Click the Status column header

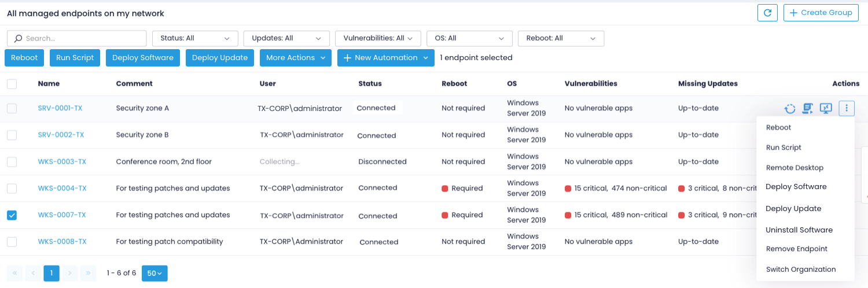[x=370, y=84]
